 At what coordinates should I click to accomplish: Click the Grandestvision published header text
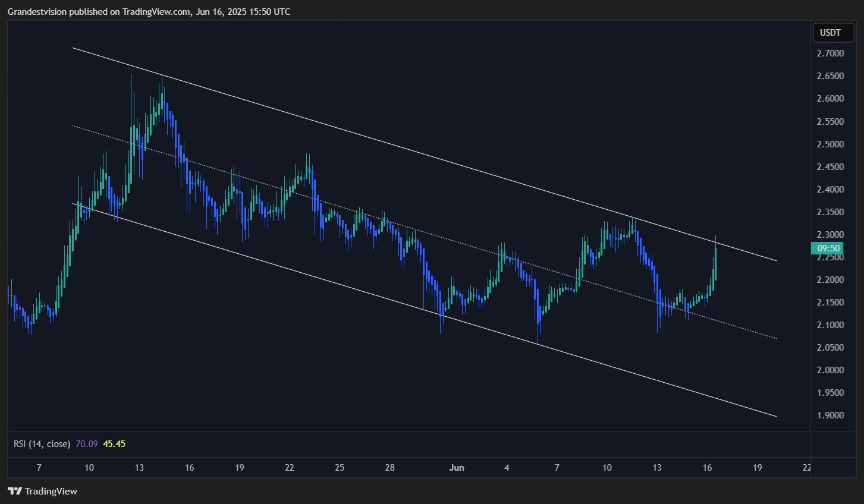(x=149, y=11)
